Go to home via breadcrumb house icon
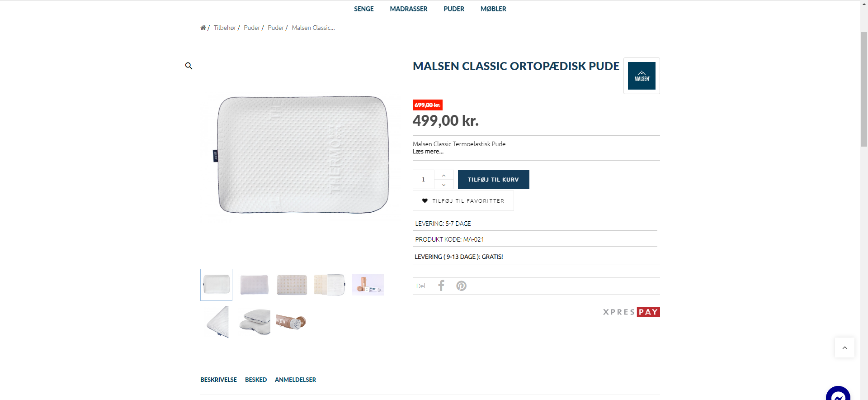Viewport: 868px width, 400px height. (203, 28)
